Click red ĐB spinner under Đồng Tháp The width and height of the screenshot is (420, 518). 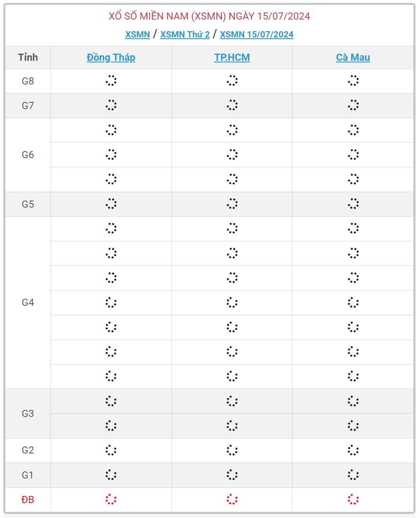111,499
